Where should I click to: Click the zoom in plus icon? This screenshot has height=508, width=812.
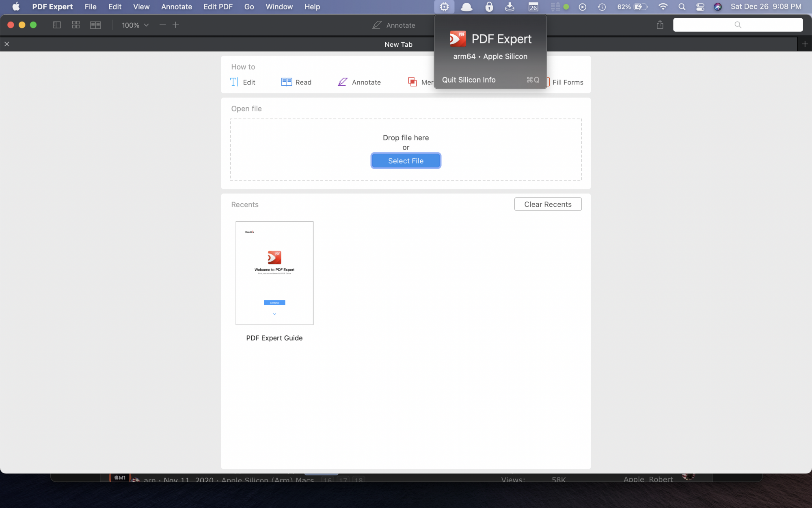coord(176,25)
